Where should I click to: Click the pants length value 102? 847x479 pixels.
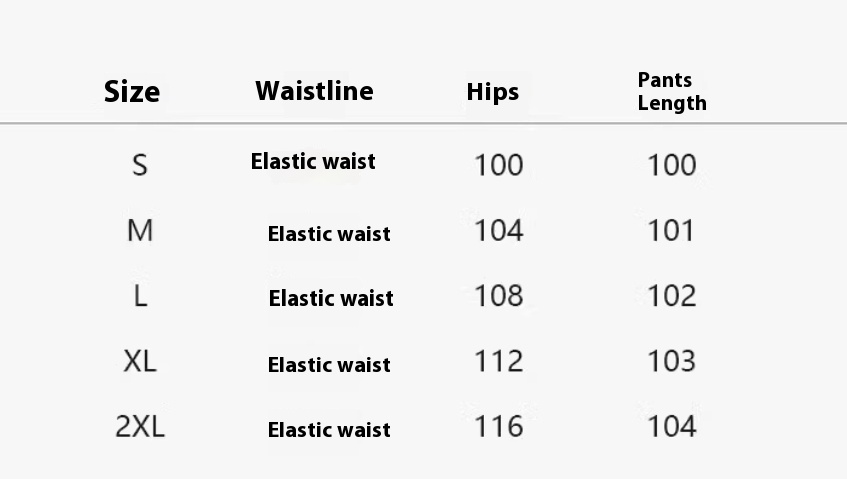click(671, 296)
